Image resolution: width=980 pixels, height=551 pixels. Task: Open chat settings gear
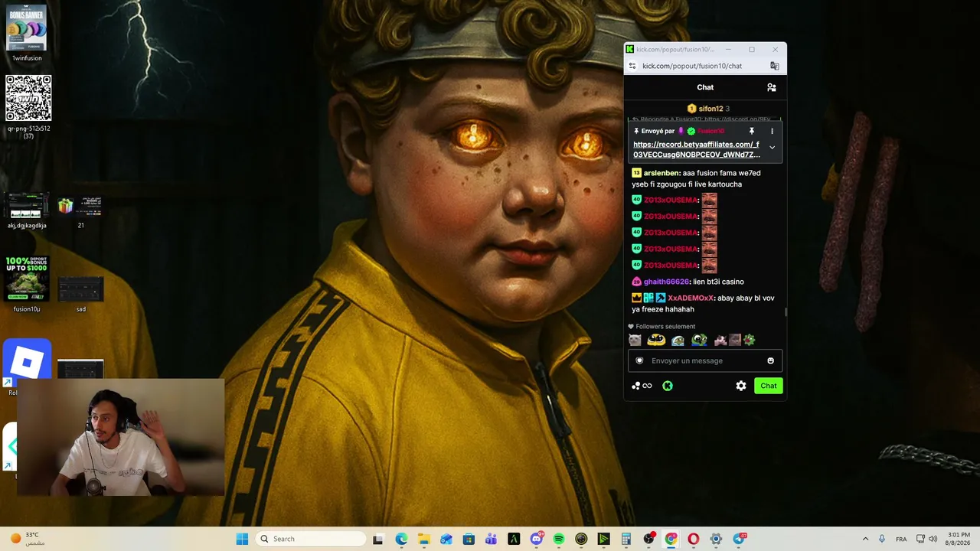[x=741, y=386]
